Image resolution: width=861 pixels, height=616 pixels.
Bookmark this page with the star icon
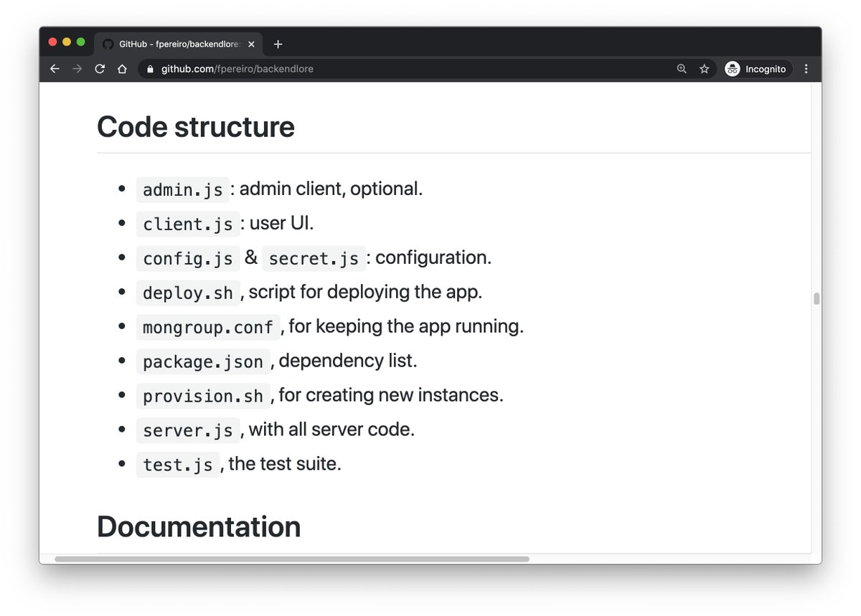click(704, 69)
